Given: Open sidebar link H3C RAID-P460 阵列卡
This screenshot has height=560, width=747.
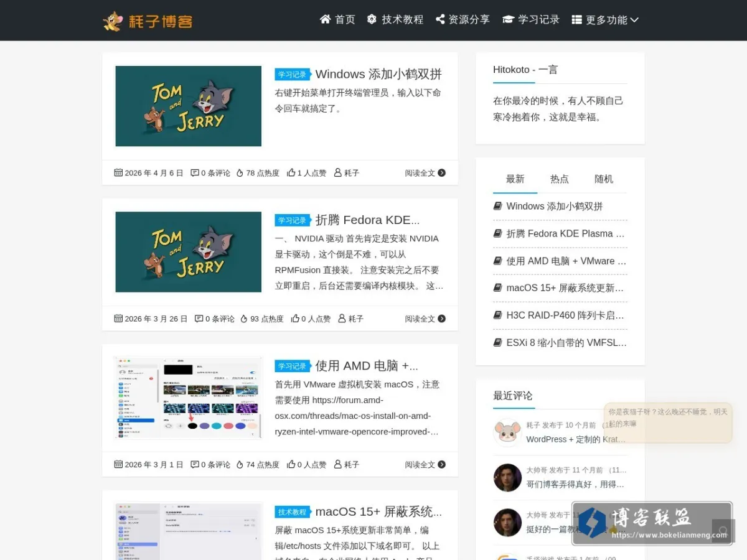Looking at the screenshot, I should tap(565, 315).
